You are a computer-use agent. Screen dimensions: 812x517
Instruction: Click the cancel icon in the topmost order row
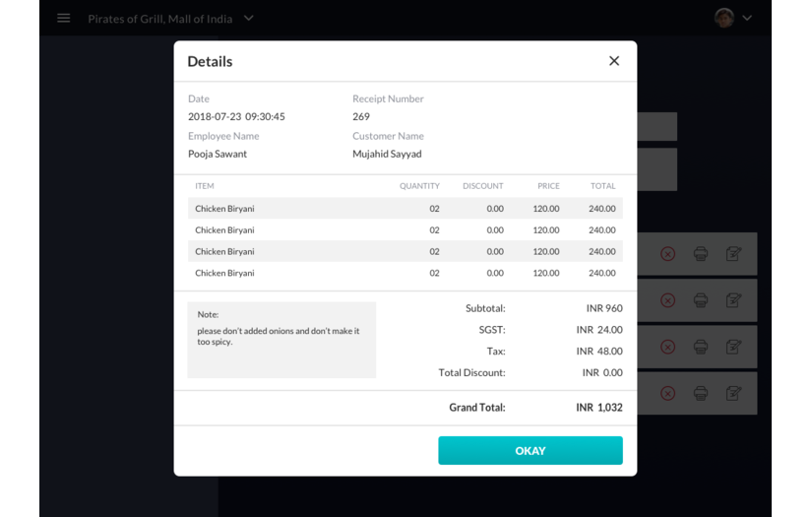(x=668, y=254)
